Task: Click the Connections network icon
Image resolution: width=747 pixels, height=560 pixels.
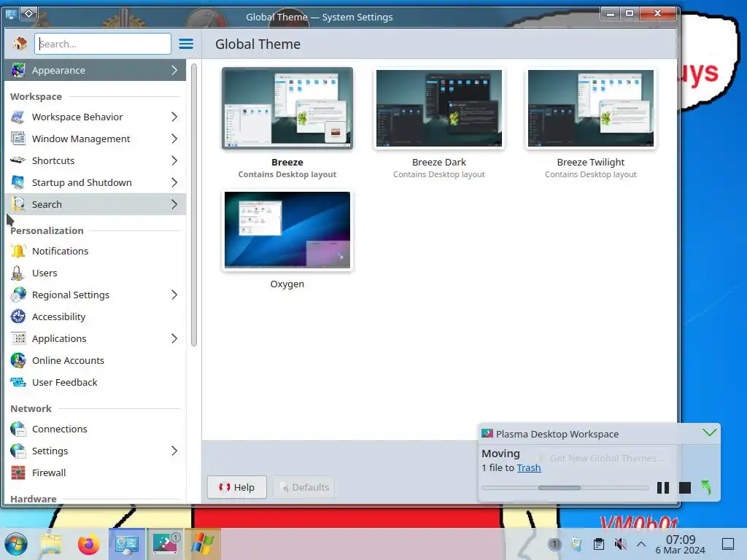Action: pos(18,429)
